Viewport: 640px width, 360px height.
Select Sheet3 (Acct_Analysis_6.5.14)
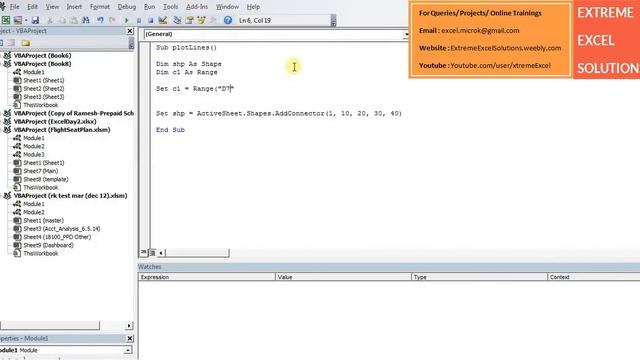(x=62, y=229)
